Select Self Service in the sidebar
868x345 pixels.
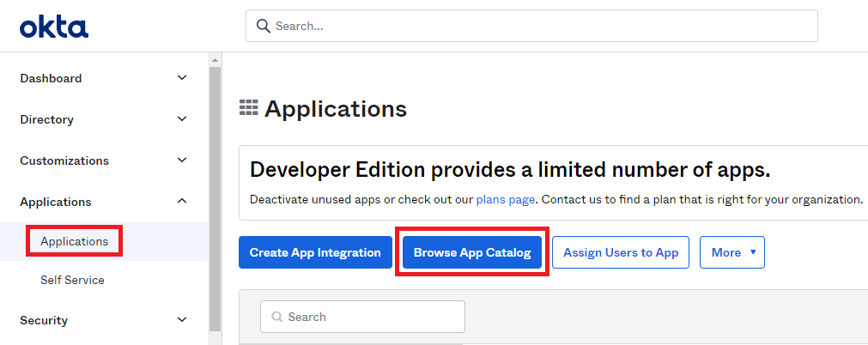pyautogui.click(x=72, y=281)
